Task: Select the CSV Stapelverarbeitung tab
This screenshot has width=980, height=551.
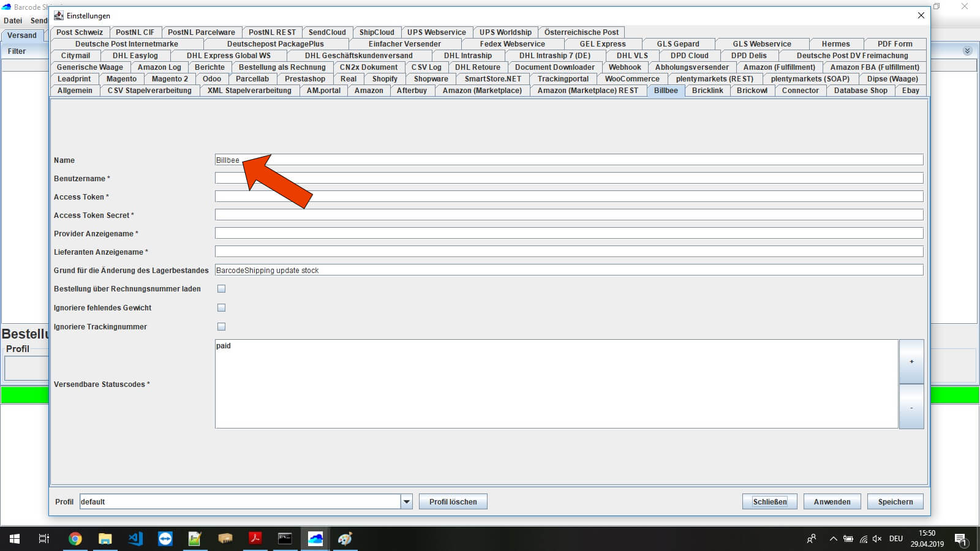Action: [149, 90]
